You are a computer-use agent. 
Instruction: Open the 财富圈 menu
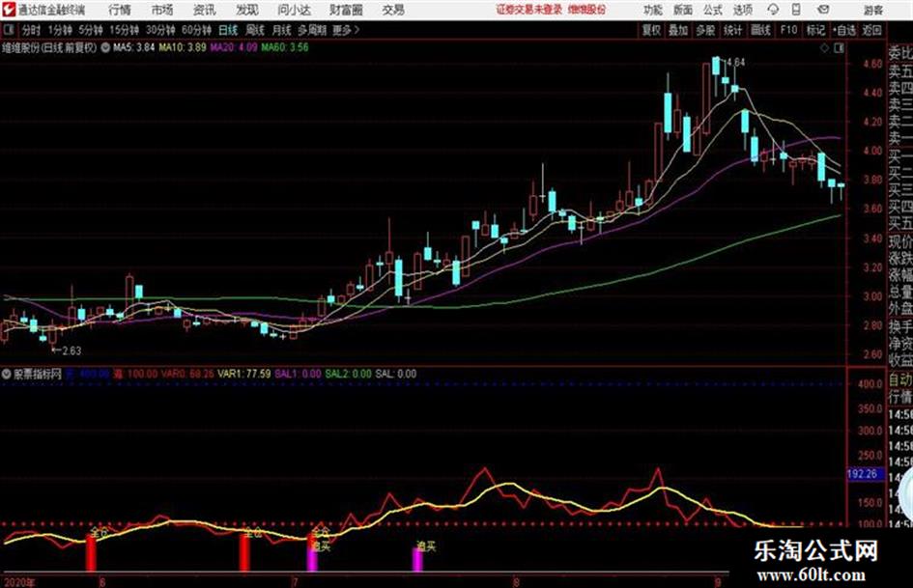coord(346,10)
